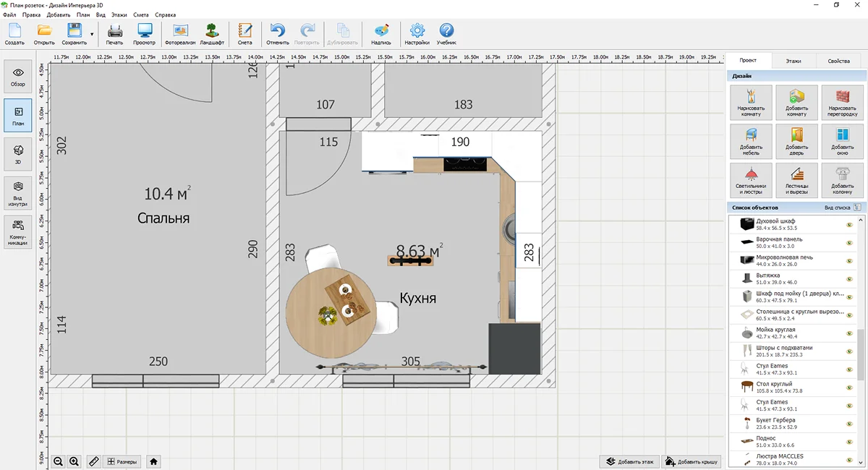This screenshot has width=868, height=470.
Task: Undo with the Отменить arrow
Action: (x=278, y=34)
